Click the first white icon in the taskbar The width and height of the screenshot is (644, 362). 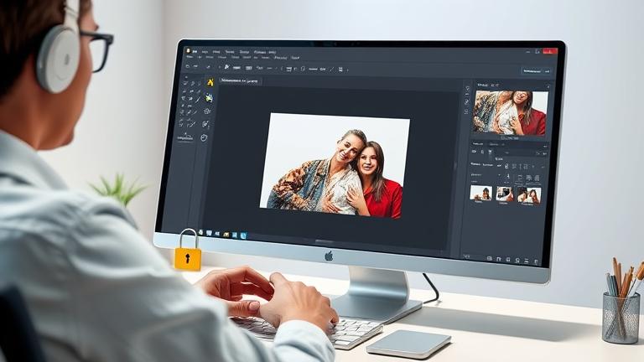[201, 232]
